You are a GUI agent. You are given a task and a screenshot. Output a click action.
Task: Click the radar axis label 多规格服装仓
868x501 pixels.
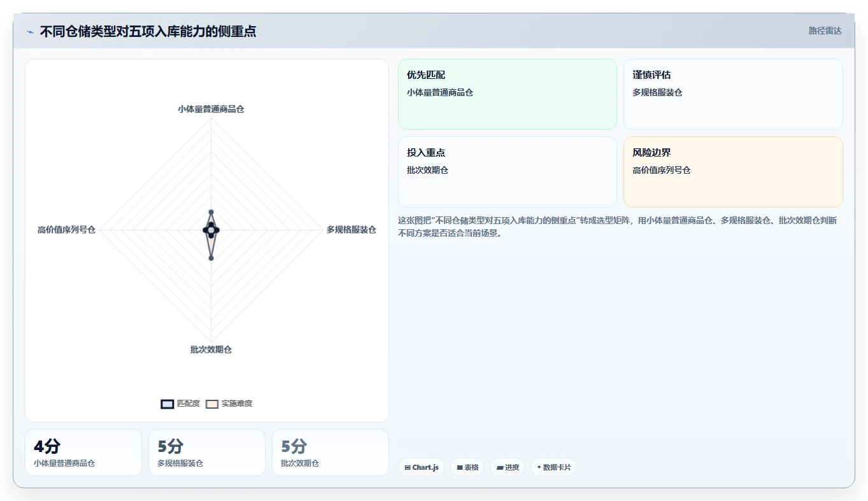pyautogui.click(x=352, y=230)
